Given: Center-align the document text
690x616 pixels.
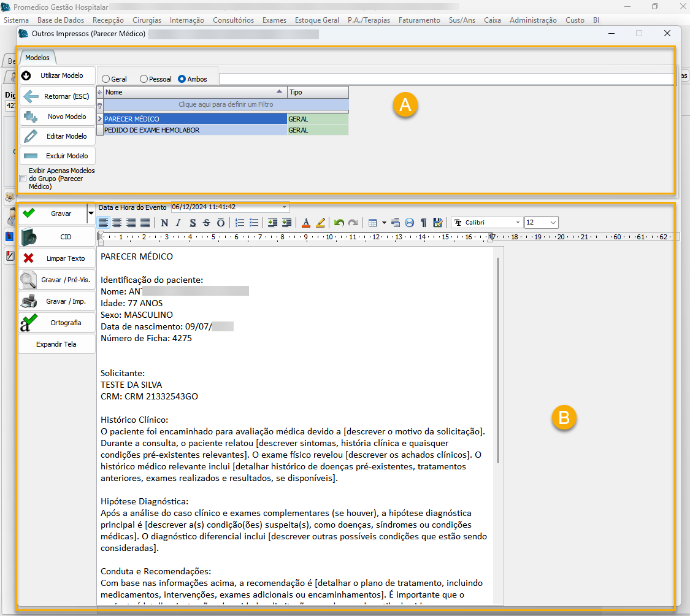Looking at the screenshot, I should [x=117, y=223].
